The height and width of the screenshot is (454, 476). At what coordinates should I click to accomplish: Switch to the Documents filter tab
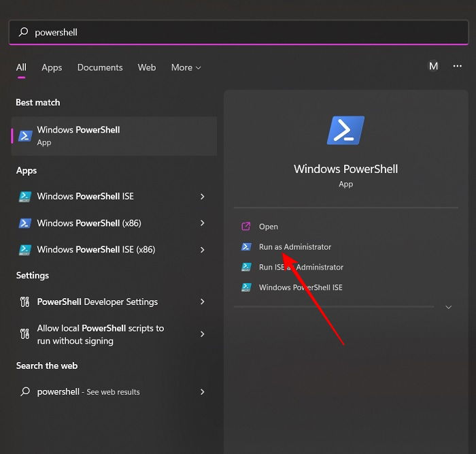click(100, 67)
